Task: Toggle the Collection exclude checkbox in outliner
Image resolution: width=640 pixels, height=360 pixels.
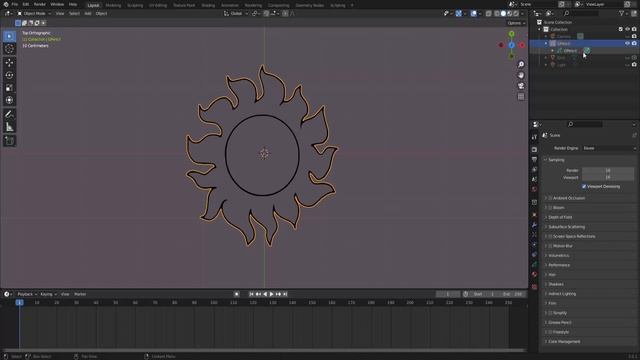Action: tap(620, 29)
